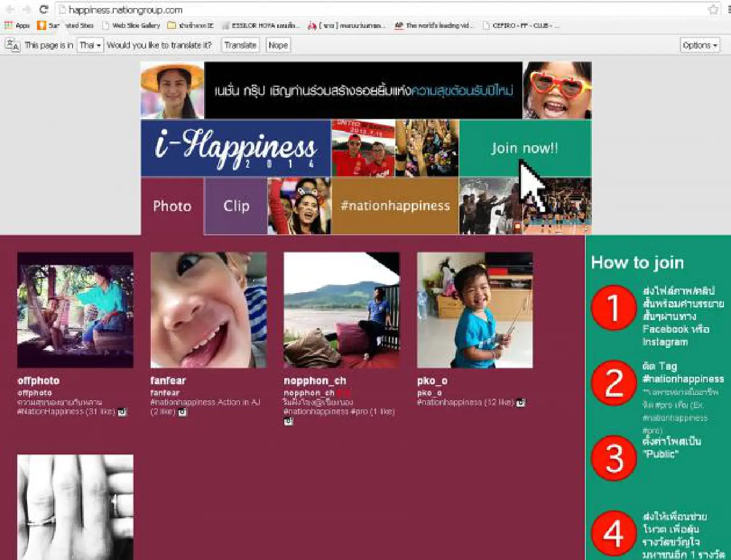
Task: Expand the Thai language dropdown
Action: 90,45
